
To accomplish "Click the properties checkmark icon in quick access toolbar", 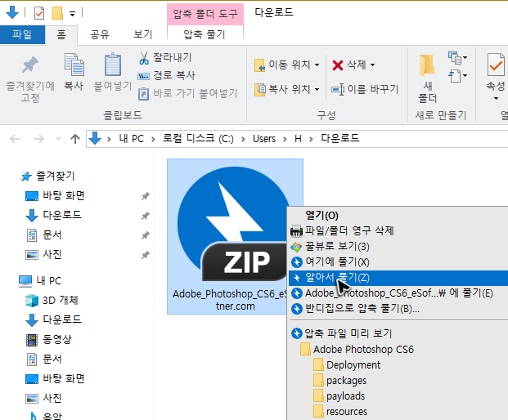I will 39,13.
